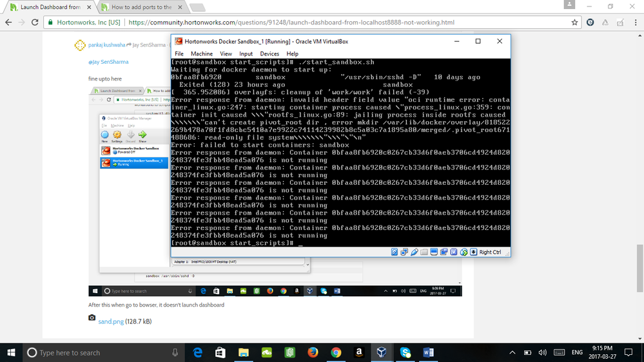Open the Windows Start menu
The height and width of the screenshot is (362, 644).
(11, 352)
